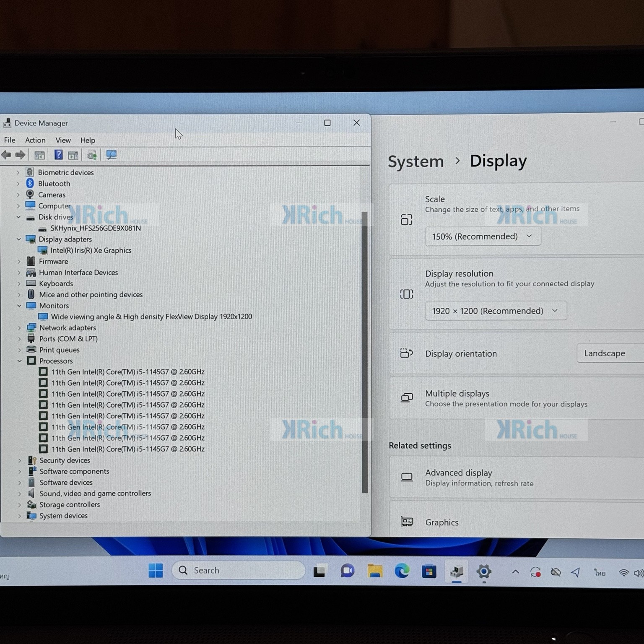Select the SKHynix_HFS256GDE9X081N disk drive
This screenshot has width=644, height=644.
pos(96,228)
